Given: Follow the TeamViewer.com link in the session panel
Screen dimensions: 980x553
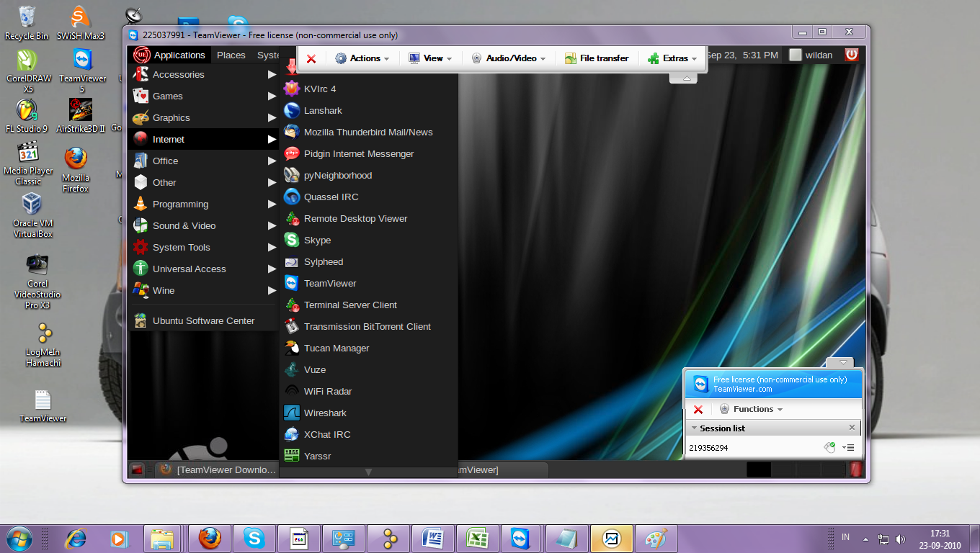Looking at the screenshot, I should pyautogui.click(x=742, y=390).
